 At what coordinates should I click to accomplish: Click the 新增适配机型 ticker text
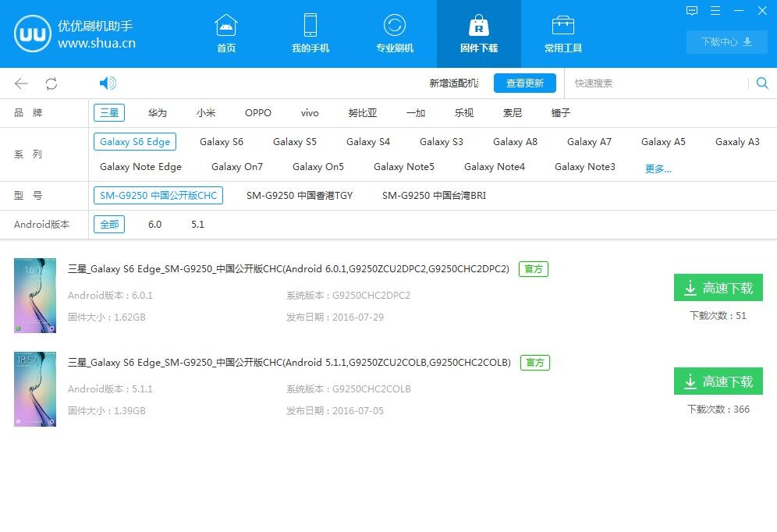click(454, 83)
